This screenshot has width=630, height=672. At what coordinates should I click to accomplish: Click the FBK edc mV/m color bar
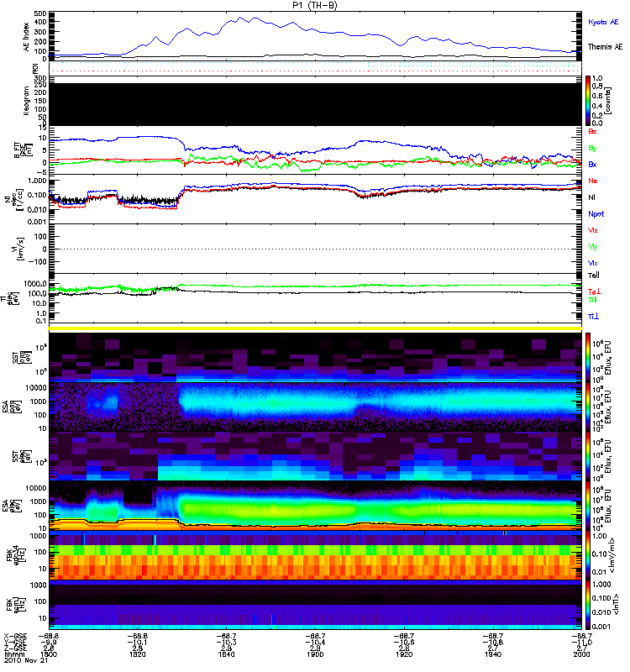coord(589,555)
